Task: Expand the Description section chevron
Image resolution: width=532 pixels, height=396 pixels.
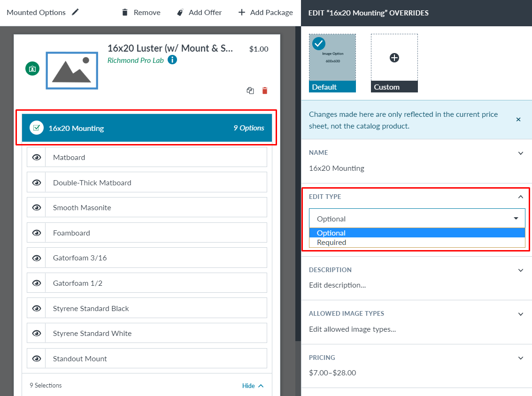Action: coord(520,270)
